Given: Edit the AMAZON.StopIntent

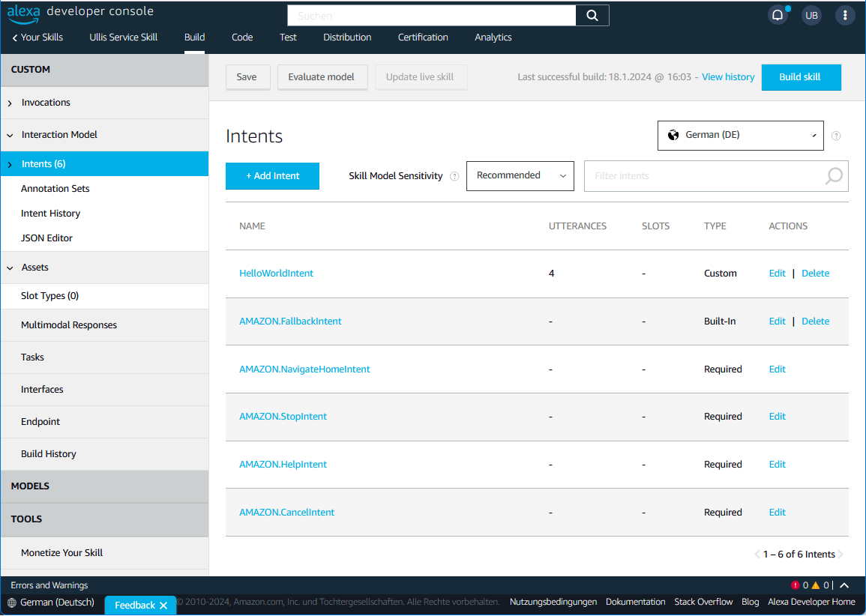Looking at the screenshot, I should tap(777, 417).
